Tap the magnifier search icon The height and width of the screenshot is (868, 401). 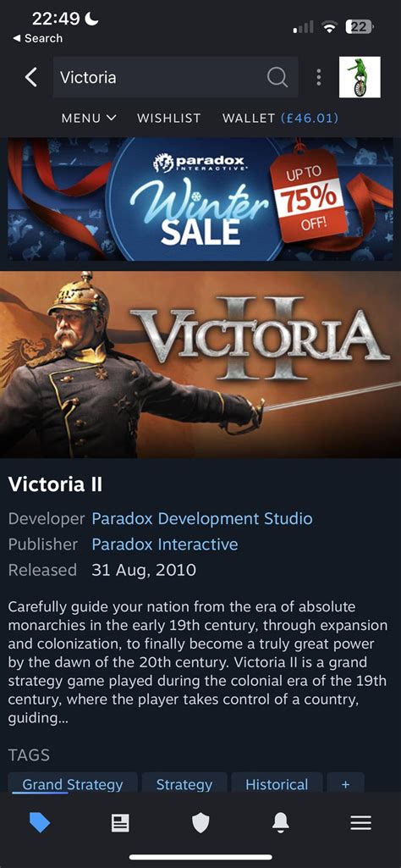pyautogui.click(x=277, y=78)
